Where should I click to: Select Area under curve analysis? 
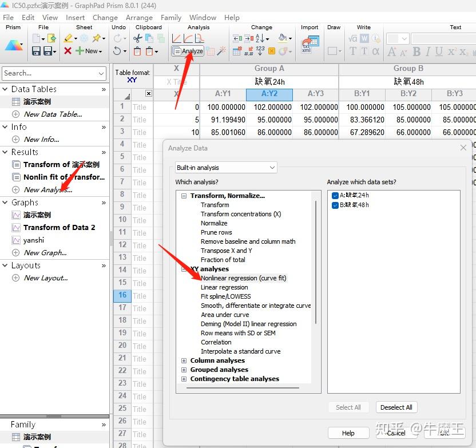click(x=225, y=315)
